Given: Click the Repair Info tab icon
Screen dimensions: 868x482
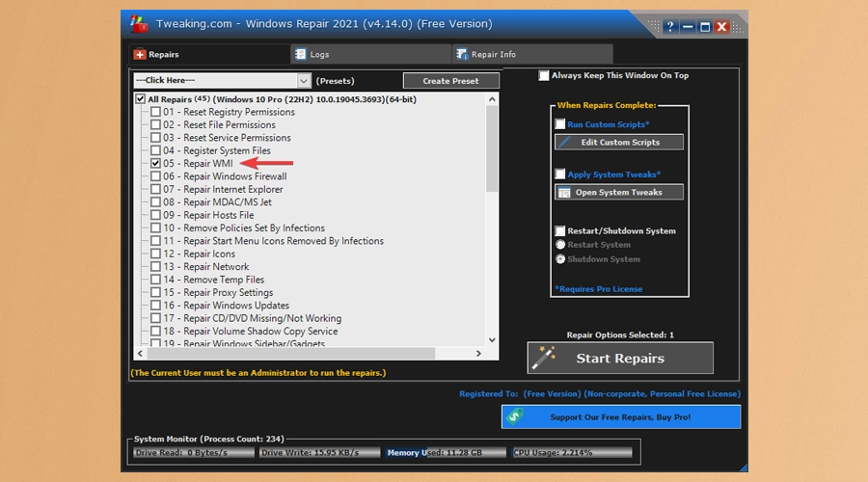Looking at the screenshot, I should click(x=462, y=54).
